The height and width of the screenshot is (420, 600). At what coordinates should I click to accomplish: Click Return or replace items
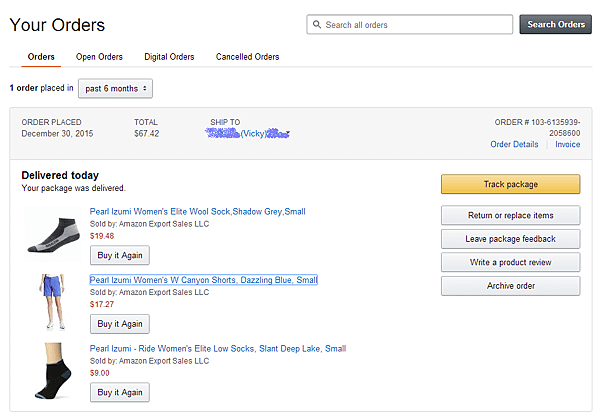[510, 215]
